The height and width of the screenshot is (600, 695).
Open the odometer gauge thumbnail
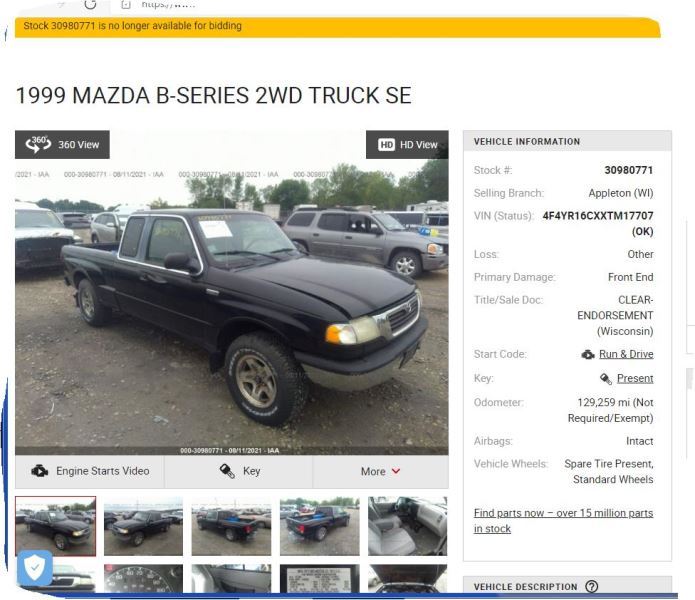click(143, 578)
